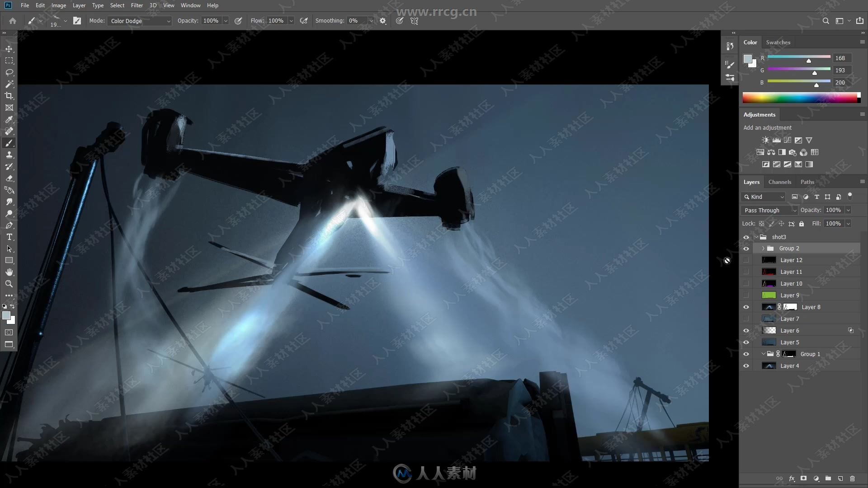The width and height of the screenshot is (868, 488).
Task: Switch to the Swatches tab
Action: point(778,42)
